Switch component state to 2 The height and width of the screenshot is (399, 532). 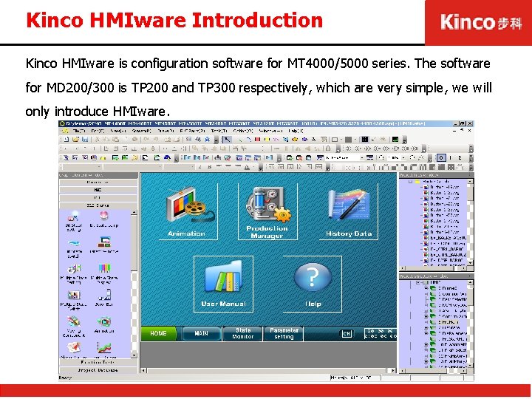click(460, 158)
